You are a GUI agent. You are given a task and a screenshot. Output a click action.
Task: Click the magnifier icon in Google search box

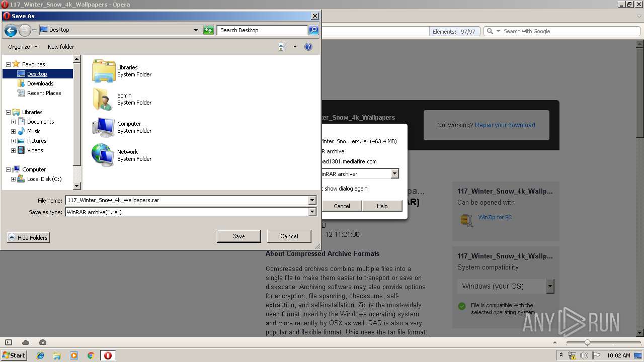point(490,31)
